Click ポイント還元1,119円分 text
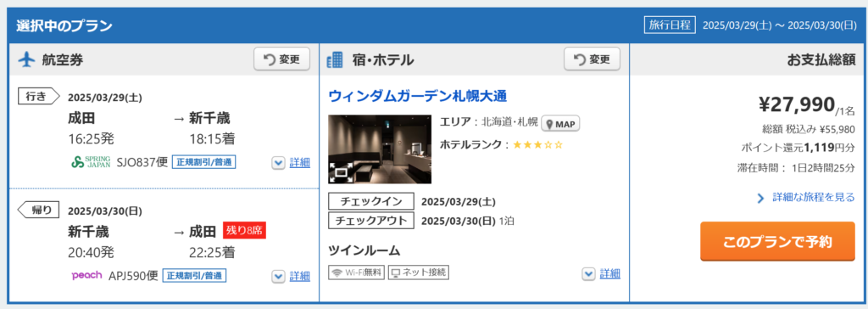 pyautogui.click(x=798, y=148)
